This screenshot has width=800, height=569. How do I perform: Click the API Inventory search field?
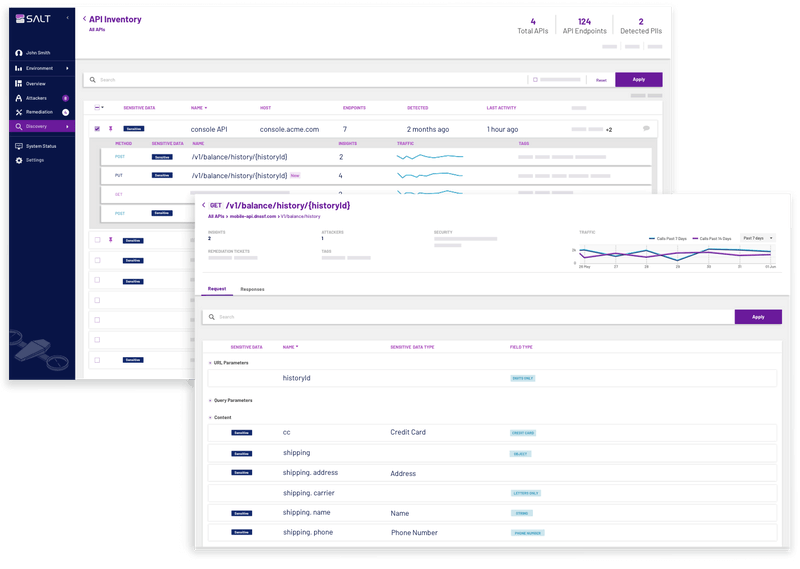300,79
